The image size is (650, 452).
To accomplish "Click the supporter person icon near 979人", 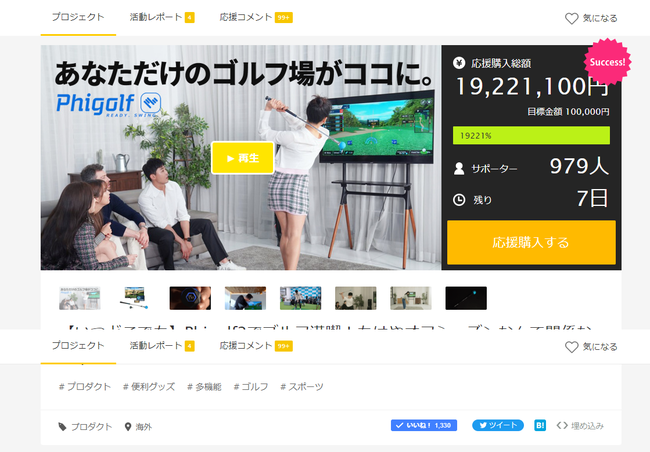I will (459, 168).
